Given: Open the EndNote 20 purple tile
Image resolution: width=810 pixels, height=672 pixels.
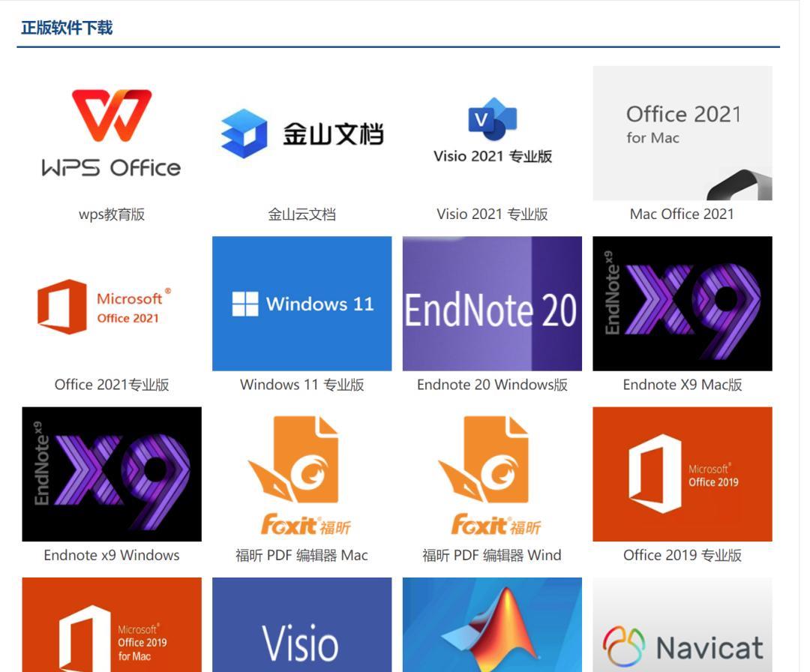Looking at the screenshot, I should pos(492,304).
